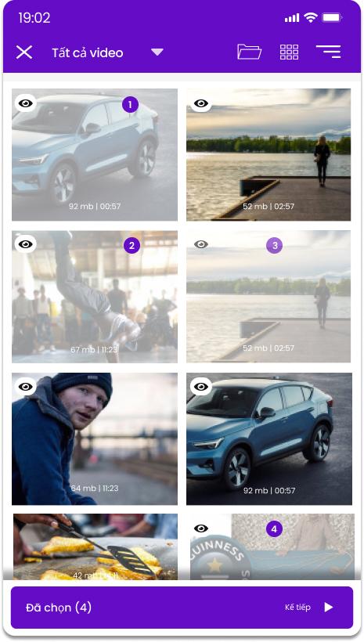Viewport: 364px width, 642px height.
Task: Deselect video badge number 3
Action: (274, 246)
